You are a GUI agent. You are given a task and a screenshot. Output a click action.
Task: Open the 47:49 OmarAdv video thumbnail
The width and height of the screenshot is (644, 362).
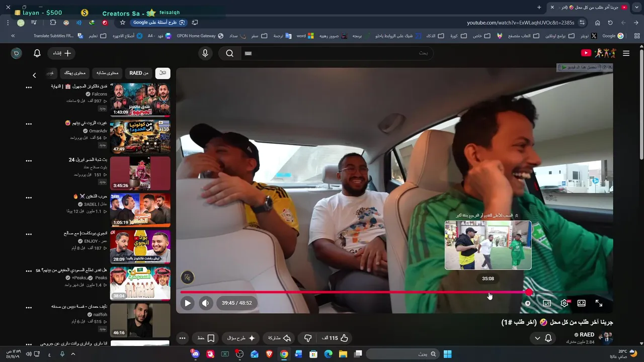click(140, 137)
